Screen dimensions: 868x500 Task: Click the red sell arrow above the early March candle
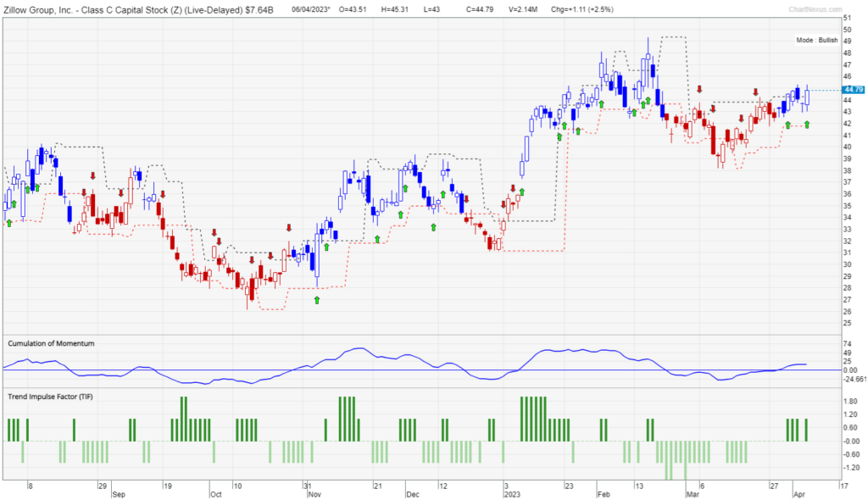point(699,89)
